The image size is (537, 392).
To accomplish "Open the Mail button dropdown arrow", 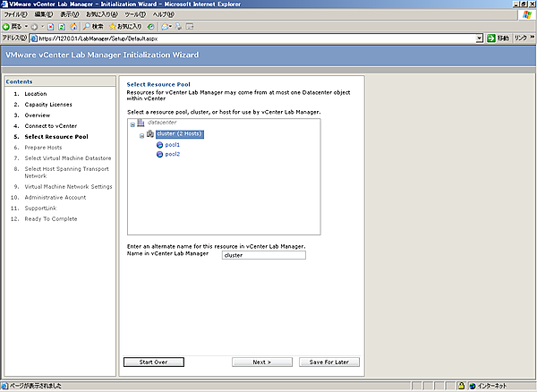I will (170, 26).
